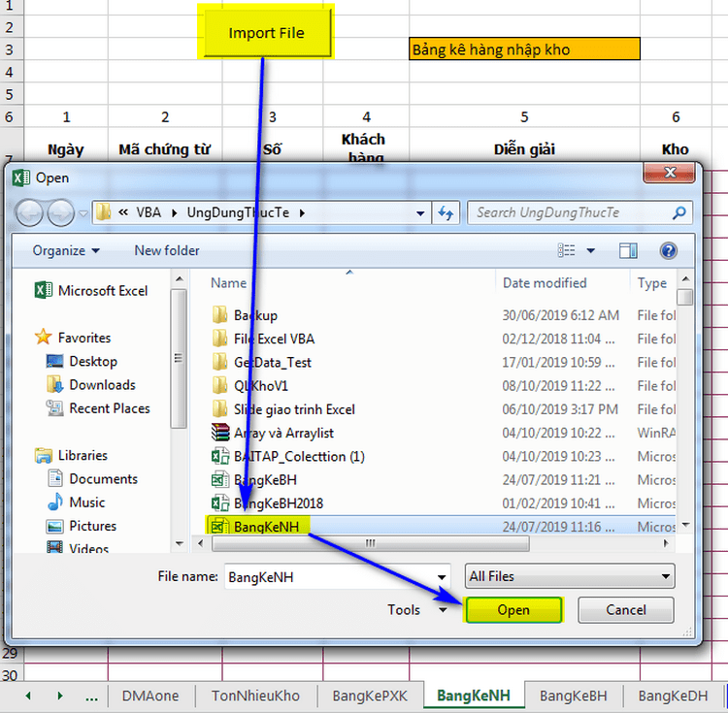Click the previous sheet scroll arrow
The width and height of the screenshot is (728, 713).
coord(28,696)
